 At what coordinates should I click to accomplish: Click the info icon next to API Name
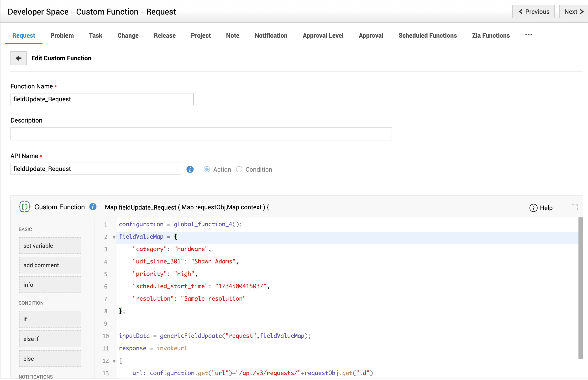190,169
